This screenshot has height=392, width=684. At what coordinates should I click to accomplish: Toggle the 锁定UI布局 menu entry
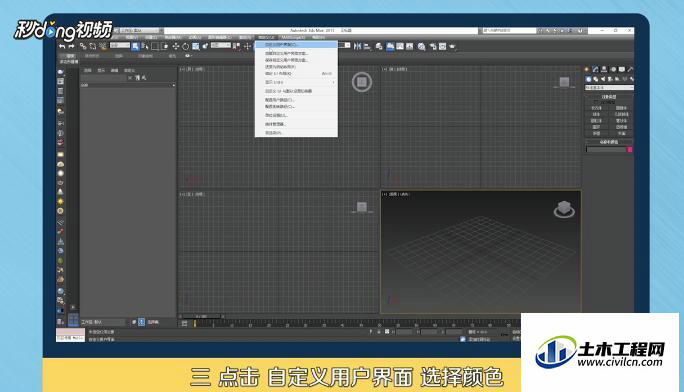pyautogui.click(x=296, y=73)
